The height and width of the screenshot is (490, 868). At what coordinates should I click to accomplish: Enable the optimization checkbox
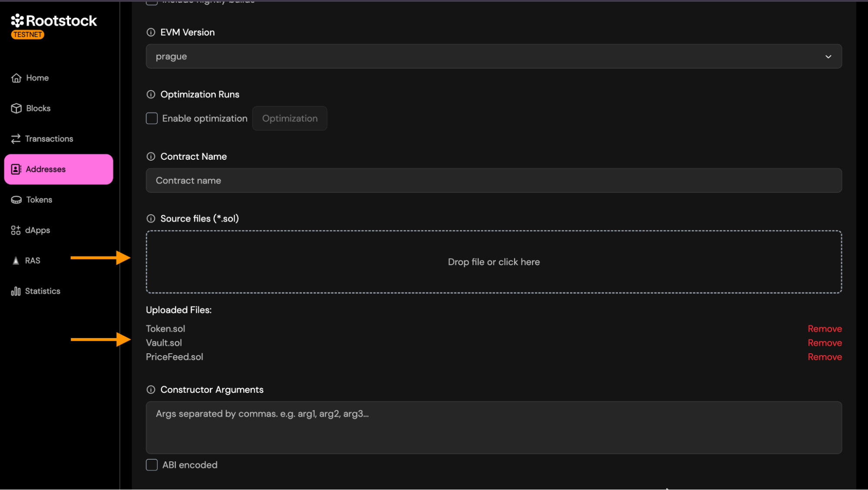(x=152, y=118)
